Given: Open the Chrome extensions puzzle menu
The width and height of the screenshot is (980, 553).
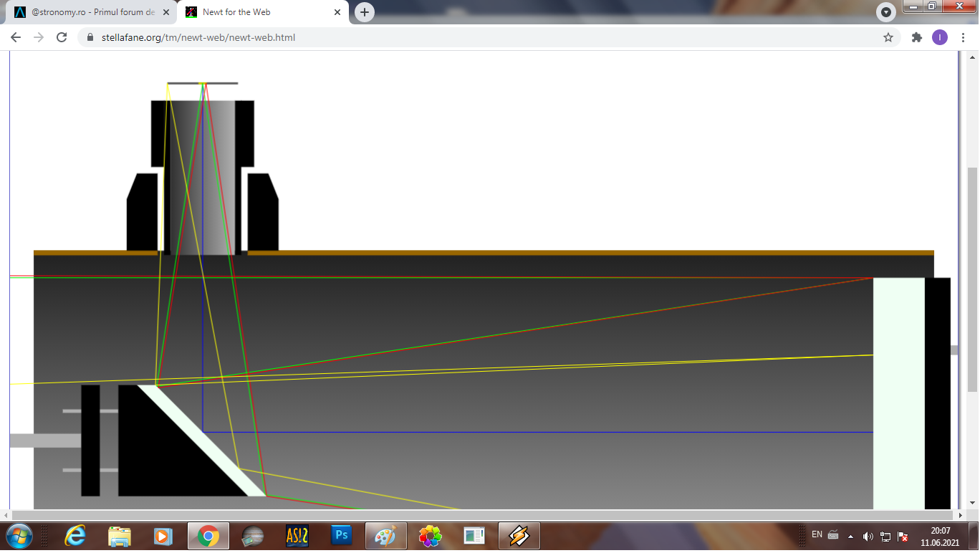Looking at the screenshot, I should pyautogui.click(x=917, y=37).
